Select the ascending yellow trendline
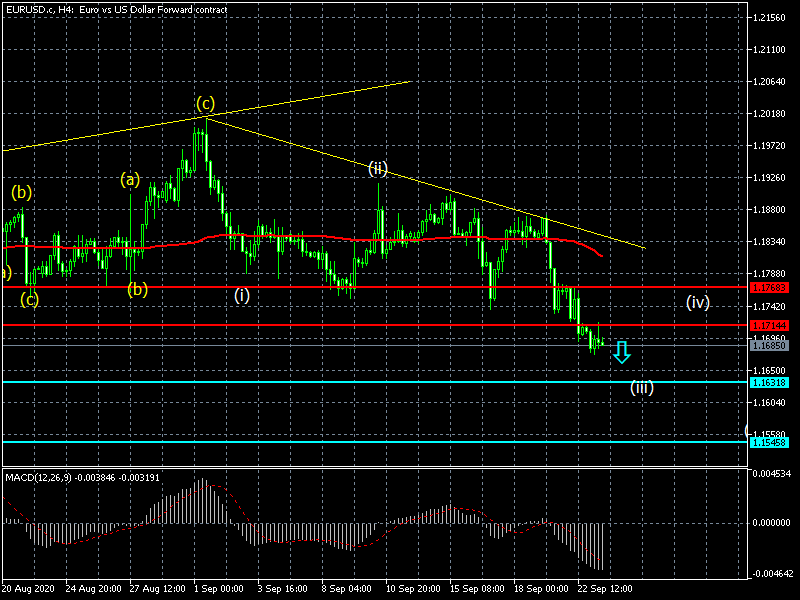This screenshot has width=800, height=600. tap(300, 101)
